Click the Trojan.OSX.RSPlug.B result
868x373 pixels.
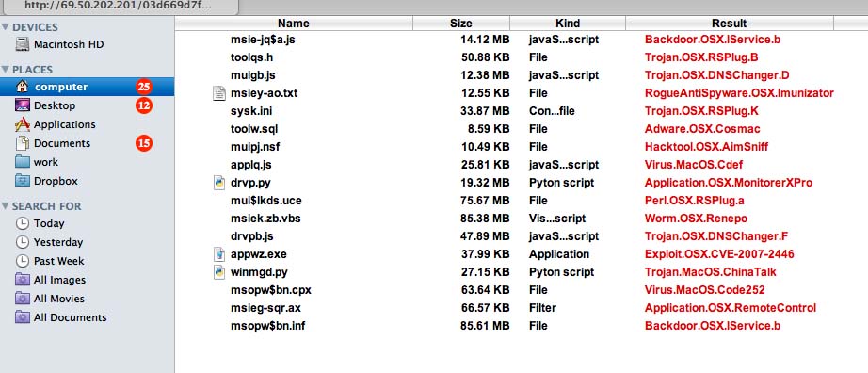click(701, 57)
